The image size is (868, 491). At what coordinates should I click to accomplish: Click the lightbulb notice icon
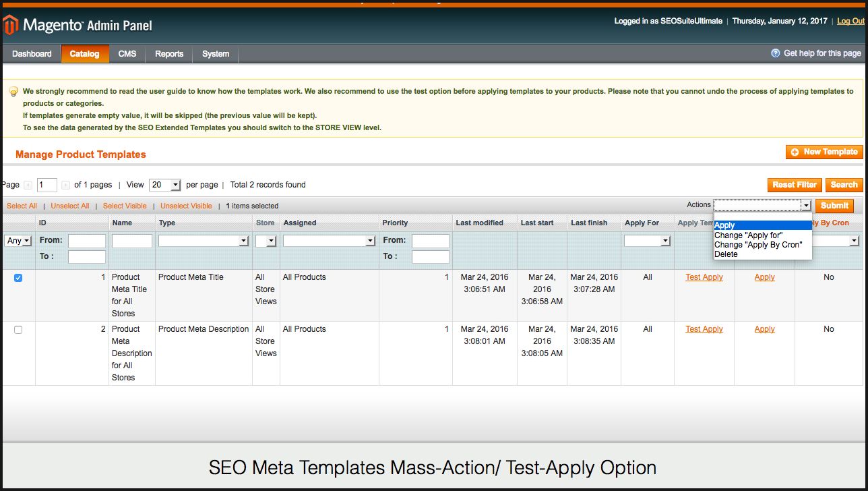coord(13,92)
